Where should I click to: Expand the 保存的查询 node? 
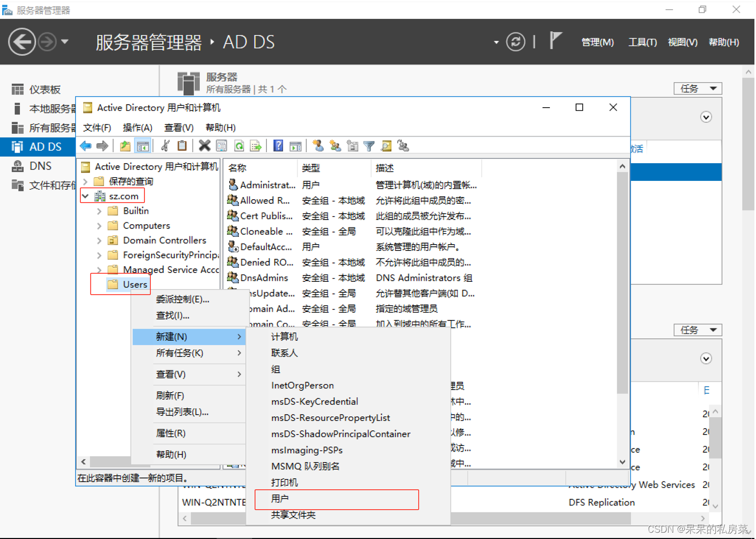pos(85,181)
